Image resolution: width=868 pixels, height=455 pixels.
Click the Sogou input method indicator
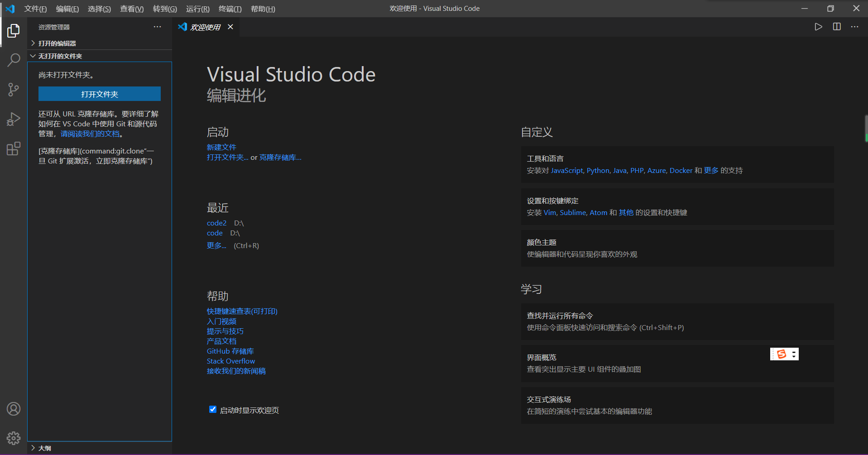[784, 354]
